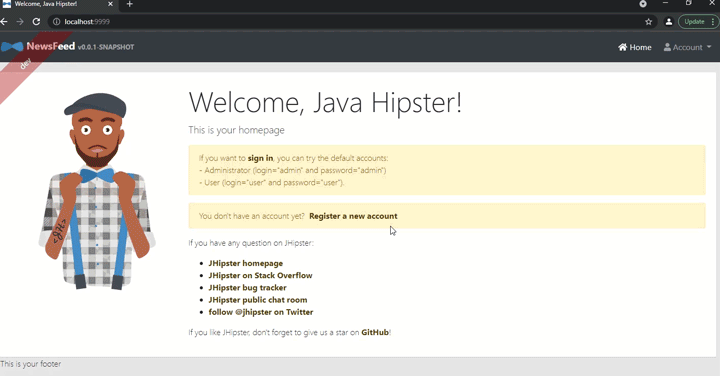Screen dimensions: 720x376
Task: Click Register a new account link
Action: (353, 216)
